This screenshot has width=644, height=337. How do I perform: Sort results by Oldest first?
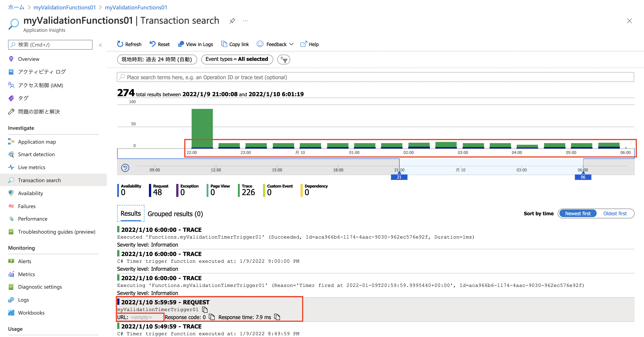[615, 213]
